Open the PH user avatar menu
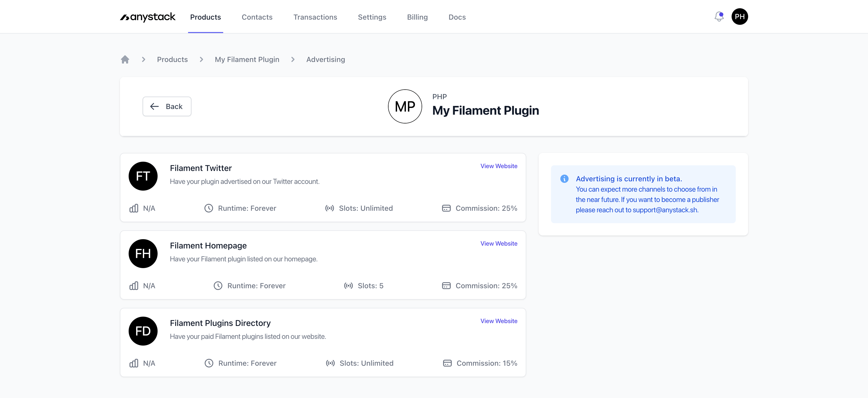This screenshot has height=398, width=868. (x=739, y=17)
